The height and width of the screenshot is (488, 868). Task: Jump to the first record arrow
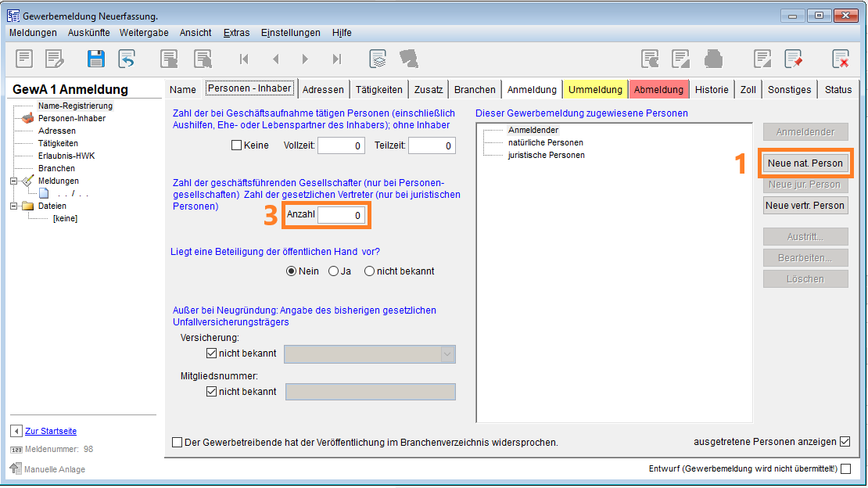(244, 59)
